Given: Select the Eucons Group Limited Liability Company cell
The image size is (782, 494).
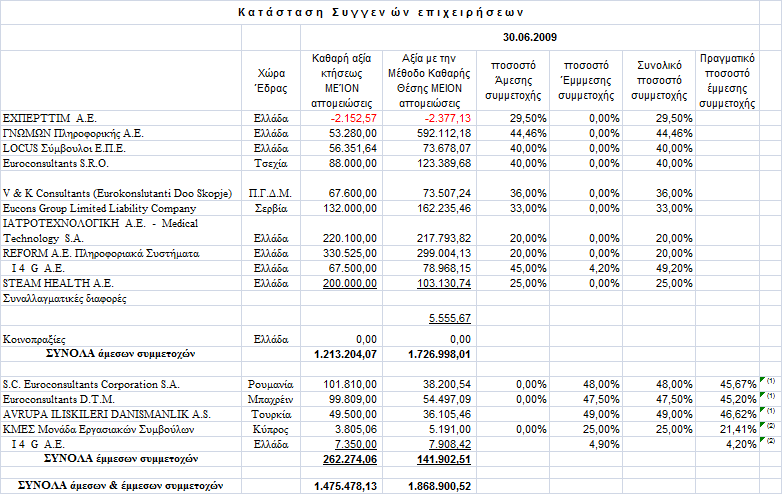Looking at the screenshot, I should point(100,208).
